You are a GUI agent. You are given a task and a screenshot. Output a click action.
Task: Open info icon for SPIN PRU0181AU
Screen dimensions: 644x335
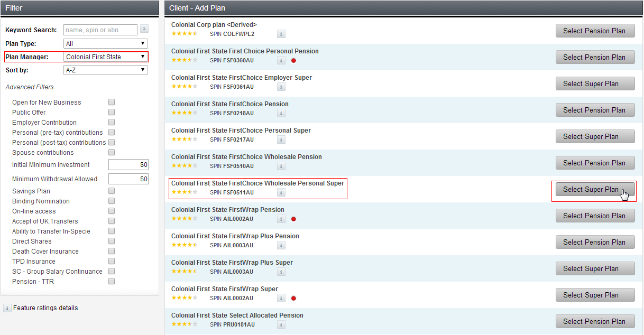pyautogui.click(x=281, y=324)
